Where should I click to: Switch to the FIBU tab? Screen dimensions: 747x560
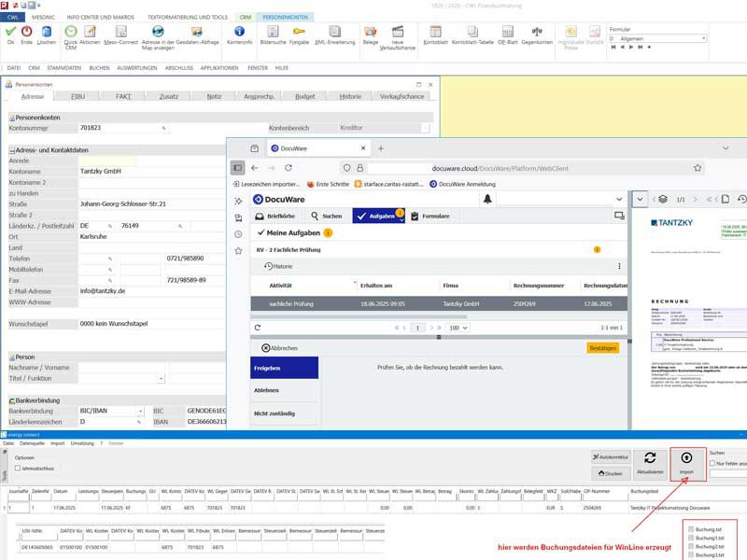pyautogui.click(x=78, y=97)
